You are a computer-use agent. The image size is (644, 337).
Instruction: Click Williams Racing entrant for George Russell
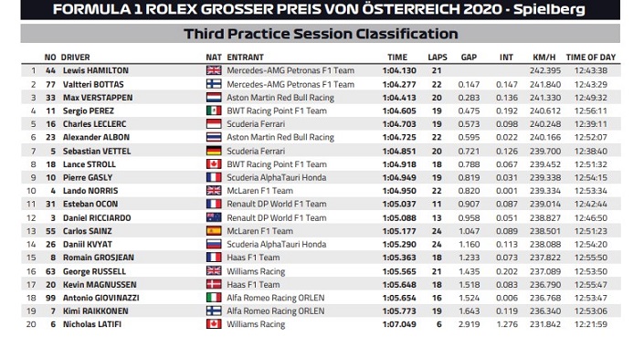pyautogui.click(x=256, y=271)
